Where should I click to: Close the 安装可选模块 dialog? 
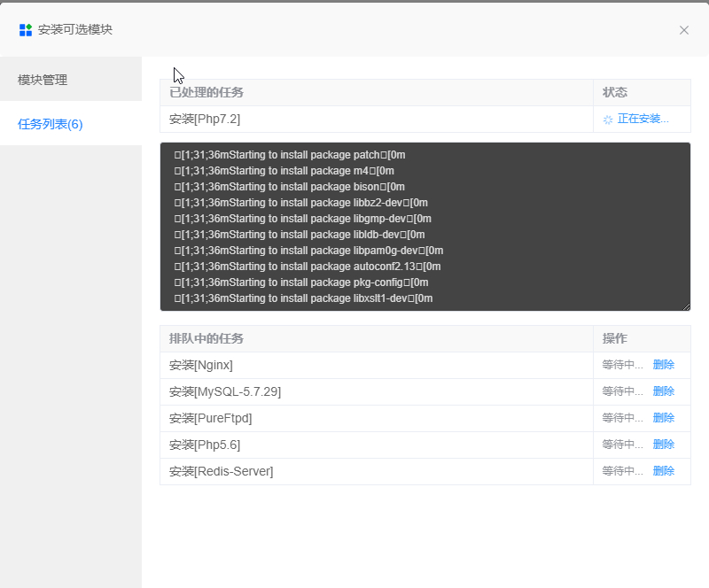[683, 30]
